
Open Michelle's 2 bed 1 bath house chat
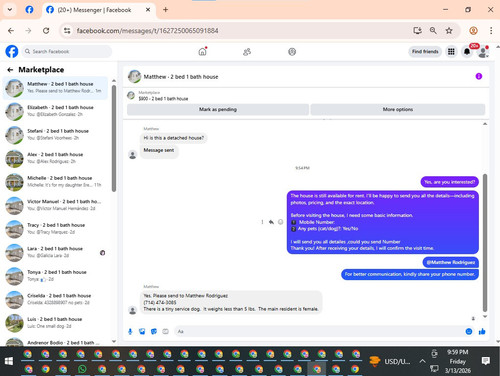click(55, 182)
